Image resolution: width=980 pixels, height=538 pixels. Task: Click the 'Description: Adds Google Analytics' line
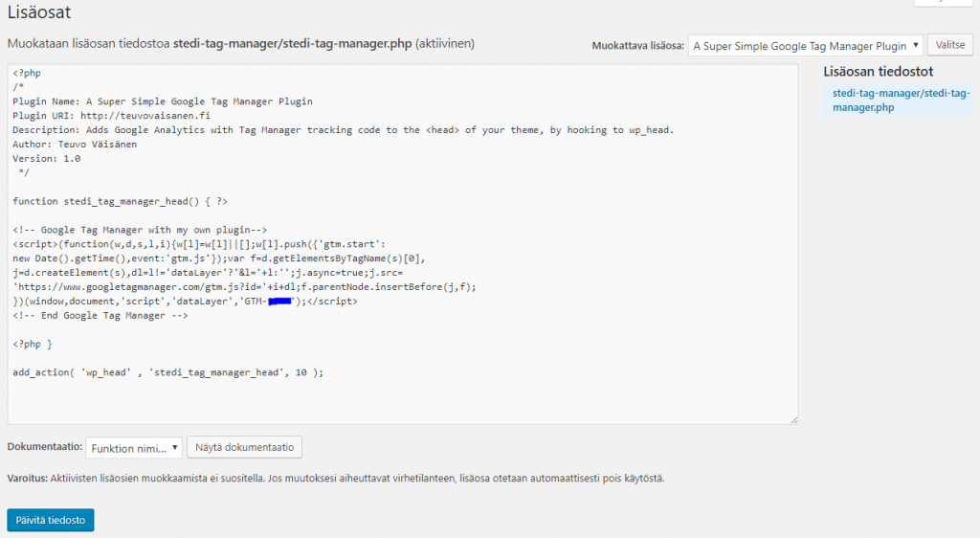[344, 130]
